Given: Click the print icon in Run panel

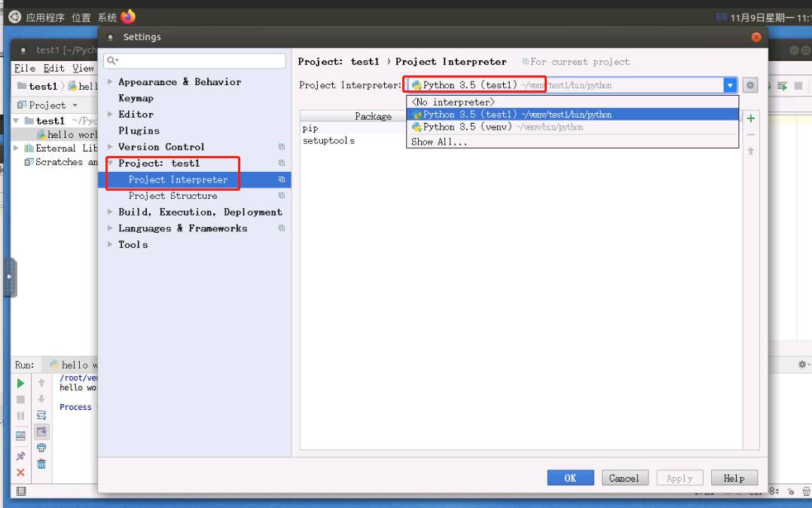Looking at the screenshot, I should [41, 448].
